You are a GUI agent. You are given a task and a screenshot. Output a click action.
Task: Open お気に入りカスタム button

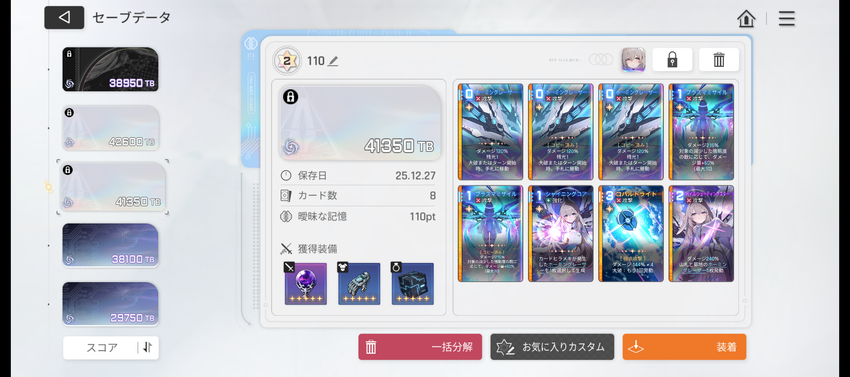click(x=552, y=347)
